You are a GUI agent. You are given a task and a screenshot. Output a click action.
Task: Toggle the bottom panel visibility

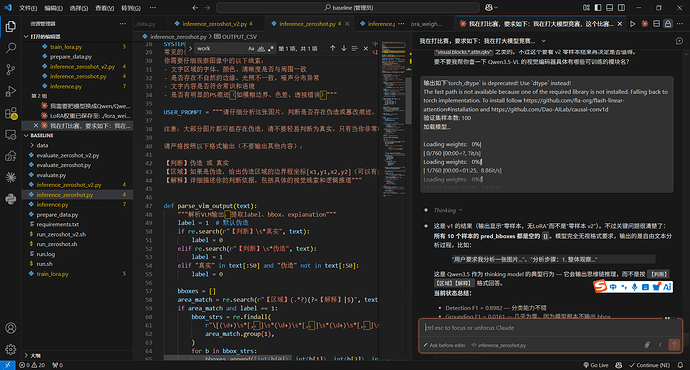[x=609, y=7]
